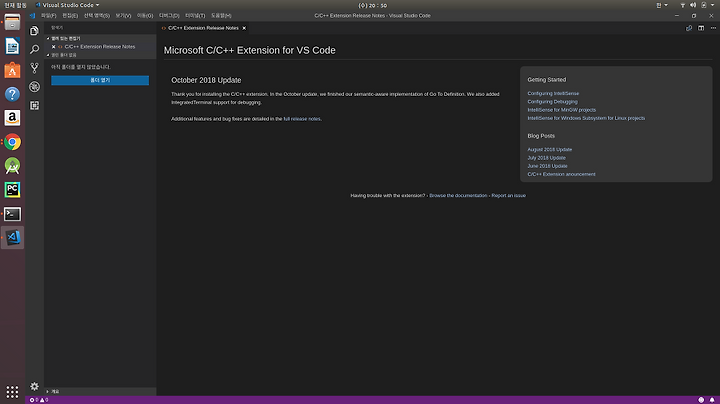This screenshot has width=720, height=404.
Task: Launch PyCharm from the dock
Action: tap(12, 190)
